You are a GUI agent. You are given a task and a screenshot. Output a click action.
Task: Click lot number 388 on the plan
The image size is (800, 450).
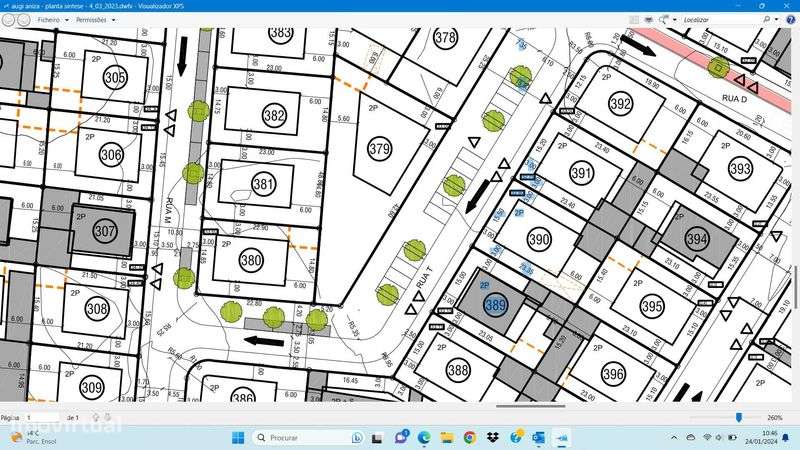[x=458, y=369]
